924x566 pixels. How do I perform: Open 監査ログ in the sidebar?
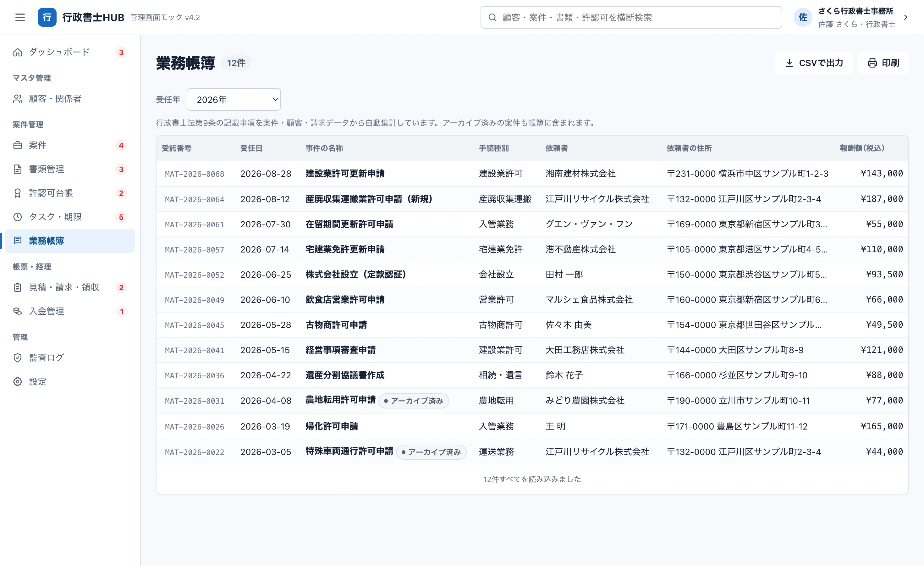click(70, 358)
